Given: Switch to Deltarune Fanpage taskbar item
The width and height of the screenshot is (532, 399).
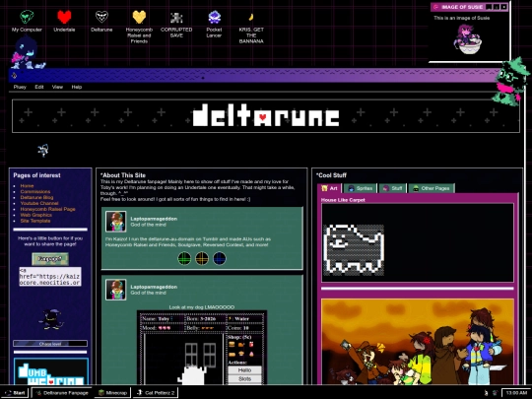Looking at the screenshot, I should [62, 393].
